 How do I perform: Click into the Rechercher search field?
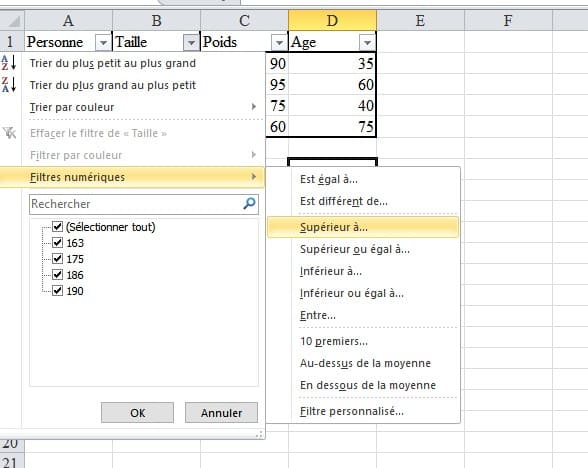[x=136, y=204]
